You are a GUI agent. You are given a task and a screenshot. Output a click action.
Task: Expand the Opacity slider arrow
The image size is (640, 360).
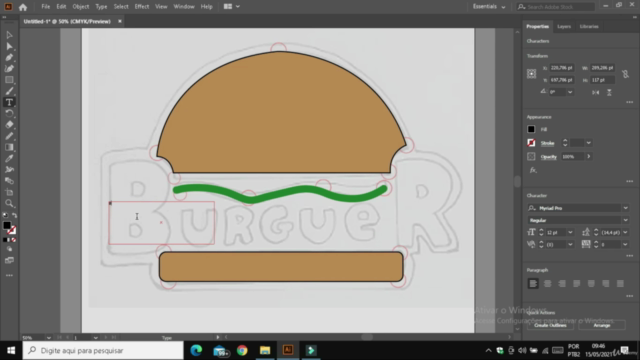coord(589,156)
